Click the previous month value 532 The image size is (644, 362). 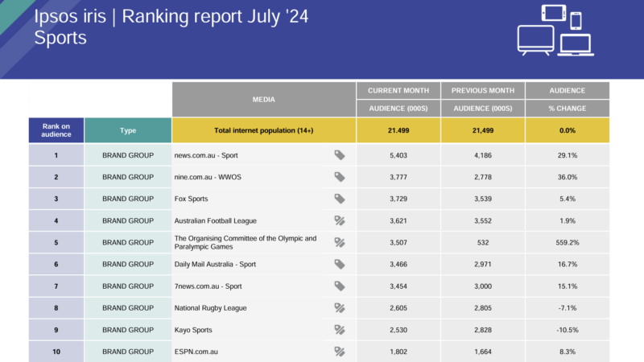pyautogui.click(x=483, y=243)
